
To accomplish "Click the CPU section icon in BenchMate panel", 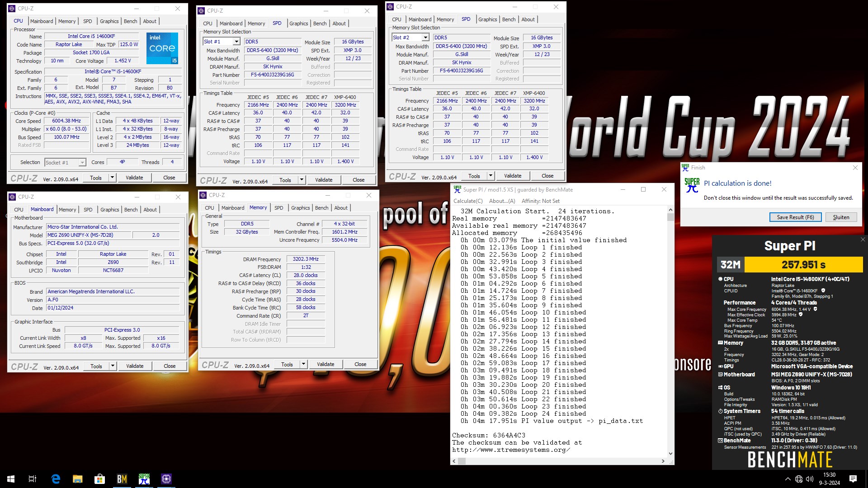I will pos(720,279).
